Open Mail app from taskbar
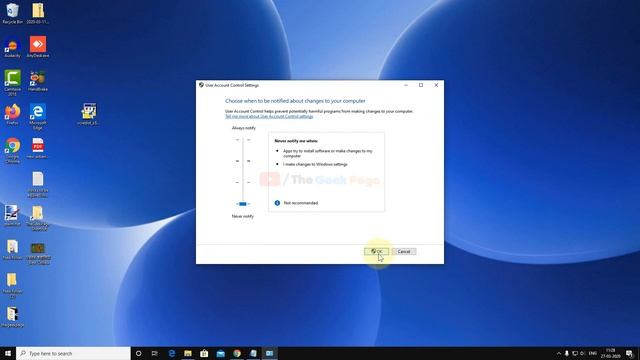This screenshot has width=640, height=360. click(x=220, y=353)
